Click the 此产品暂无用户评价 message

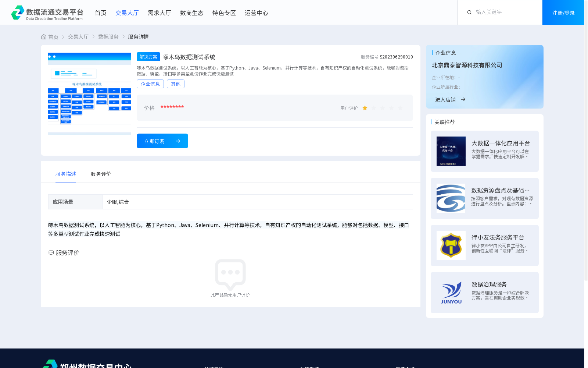[x=230, y=295]
